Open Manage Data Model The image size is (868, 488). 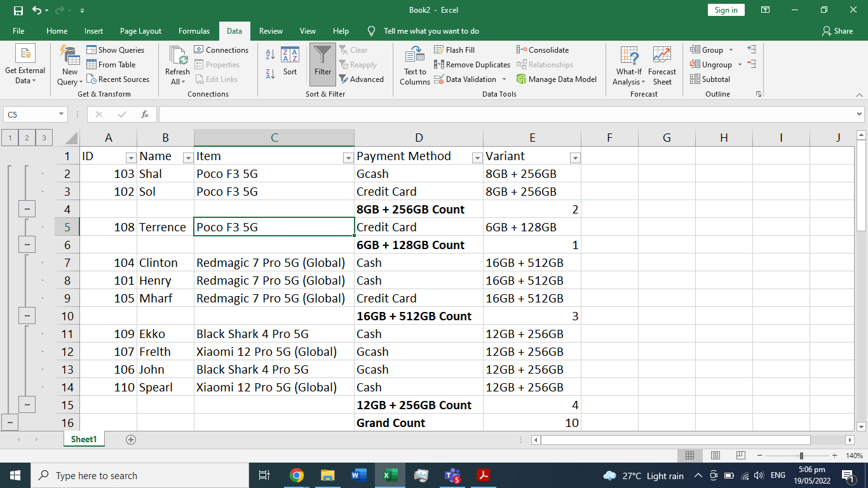(x=557, y=79)
